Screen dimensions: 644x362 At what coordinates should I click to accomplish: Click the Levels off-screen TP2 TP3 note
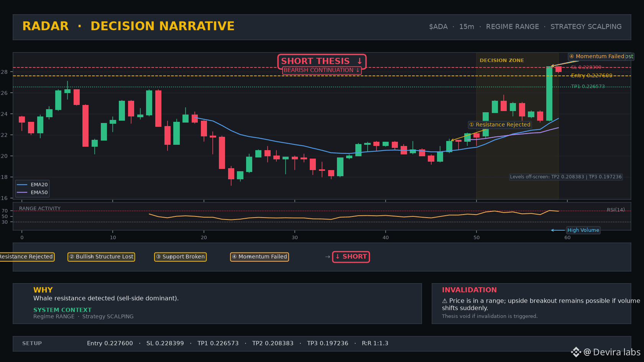click(x=566, y=177)
